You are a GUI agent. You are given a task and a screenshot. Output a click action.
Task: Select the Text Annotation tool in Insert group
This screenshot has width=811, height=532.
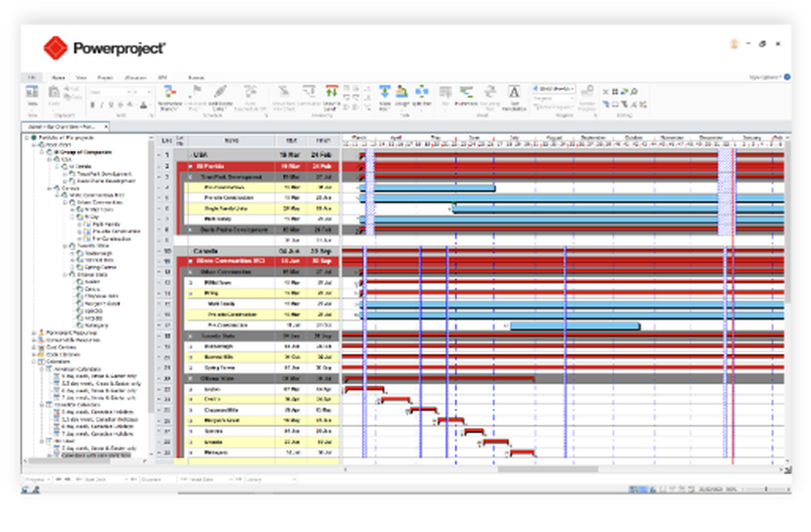pyautogui.click(x=514, y=93)
